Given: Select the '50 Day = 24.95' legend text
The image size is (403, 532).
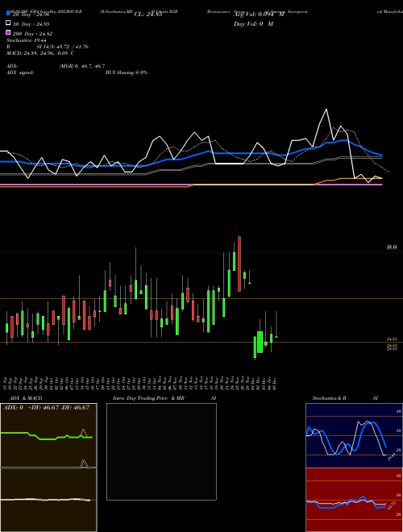Looking at the screenshot, I should click(x=31, y=23).
